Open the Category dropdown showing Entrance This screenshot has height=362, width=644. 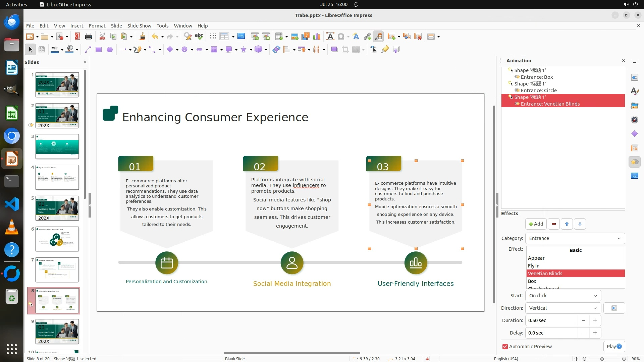(x=575, y=238)
